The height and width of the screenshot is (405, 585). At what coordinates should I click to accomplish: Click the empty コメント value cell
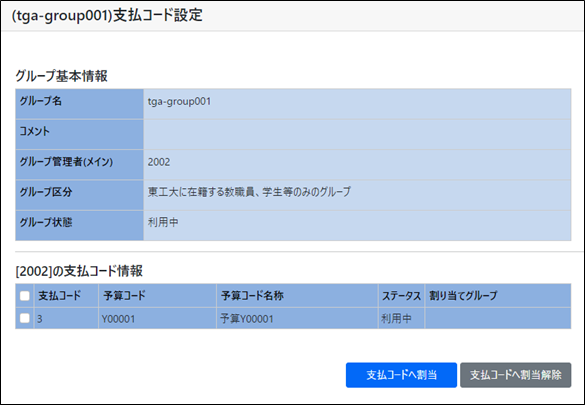tap(357, 134)
